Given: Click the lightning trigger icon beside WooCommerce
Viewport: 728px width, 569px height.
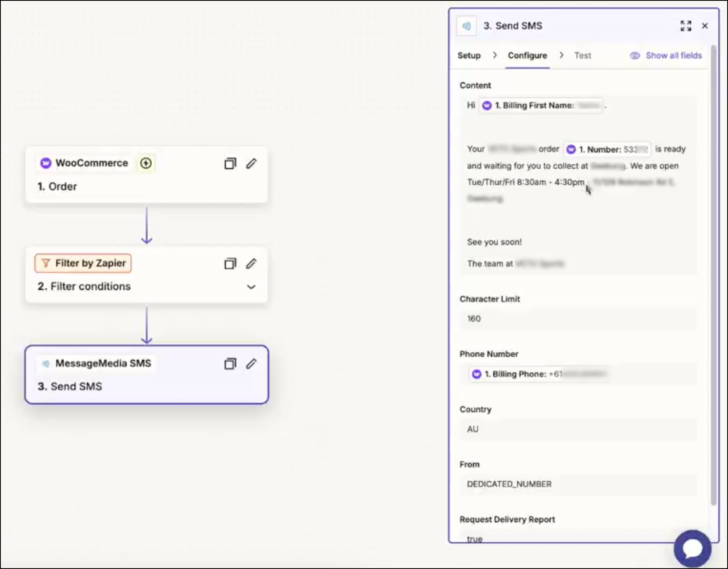Looking at the screenshot, I should click(145, 163).
